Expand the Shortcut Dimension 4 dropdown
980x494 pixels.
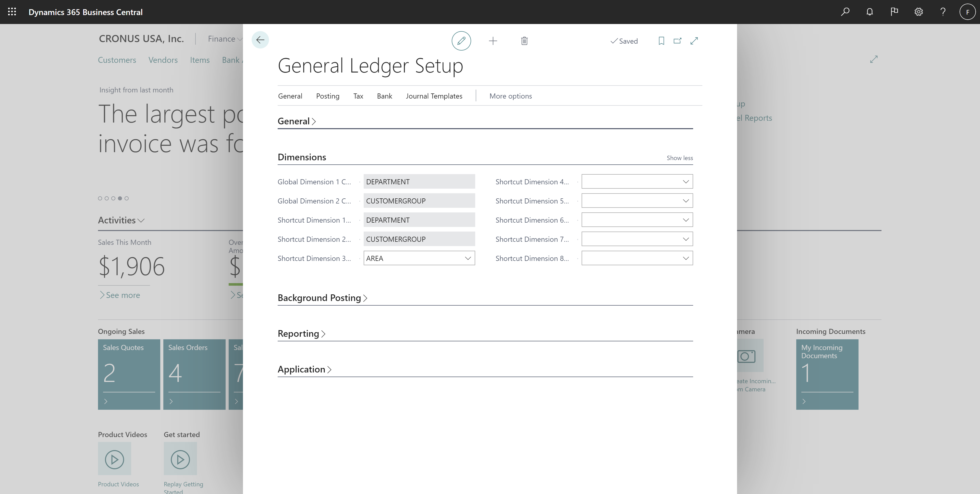(x=686, y=182)
